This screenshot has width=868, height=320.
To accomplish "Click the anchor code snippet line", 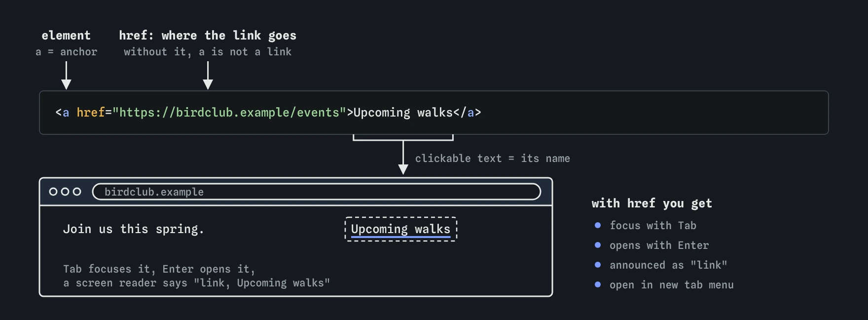I will pos(268,113).
